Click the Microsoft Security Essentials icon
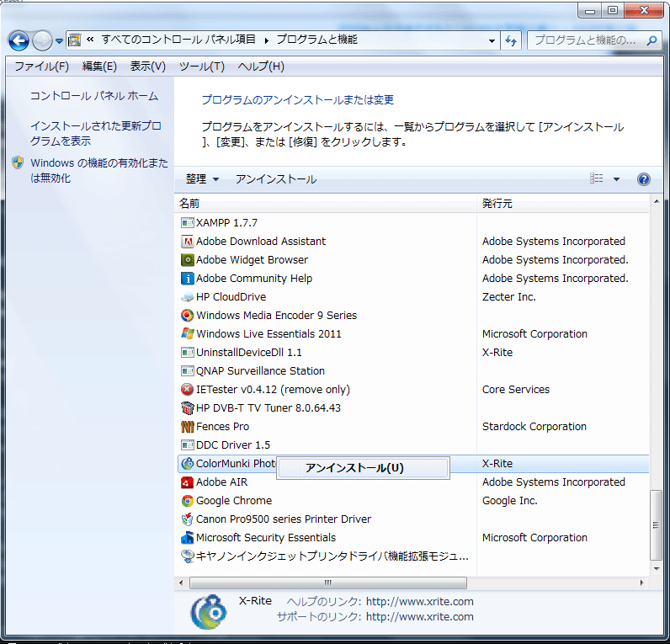 (187, 538)
